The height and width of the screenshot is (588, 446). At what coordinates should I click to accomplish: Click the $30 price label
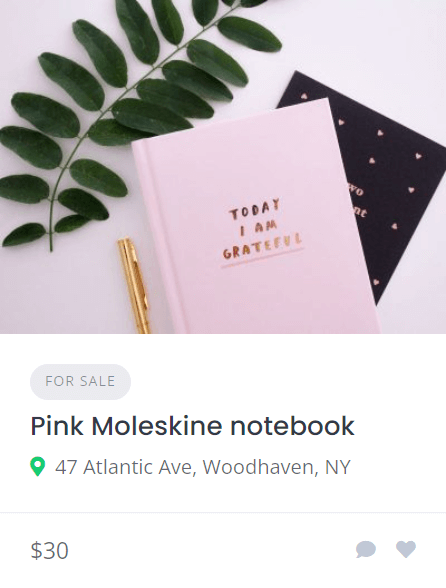50,550
